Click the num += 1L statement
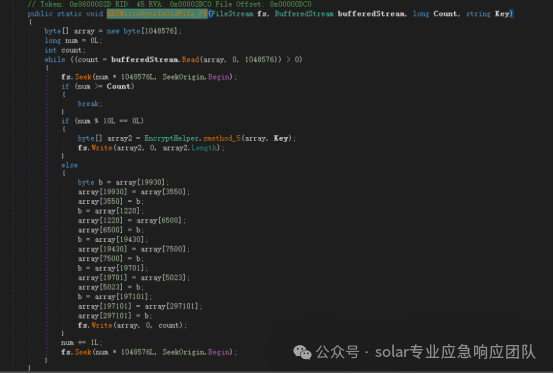 [x=82, y=343]
